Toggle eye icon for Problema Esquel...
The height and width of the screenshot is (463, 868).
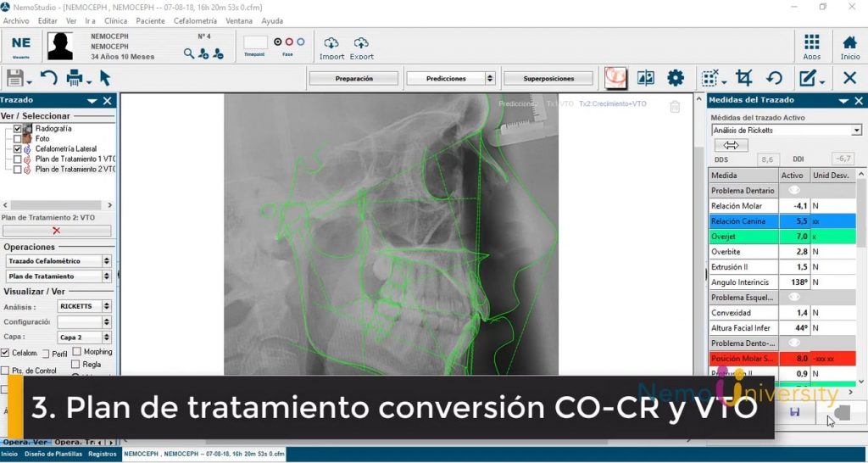(x=793, y=298)
